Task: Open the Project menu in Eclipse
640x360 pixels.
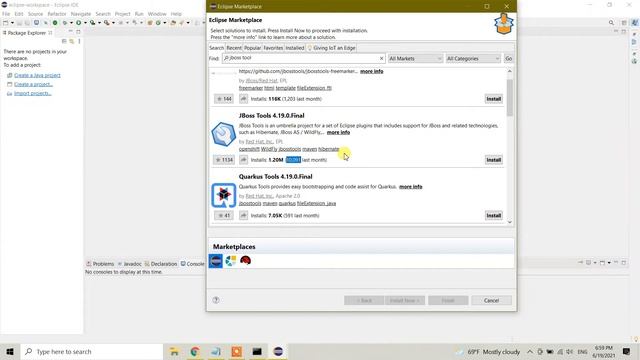Action: click(x=122, y=14)
